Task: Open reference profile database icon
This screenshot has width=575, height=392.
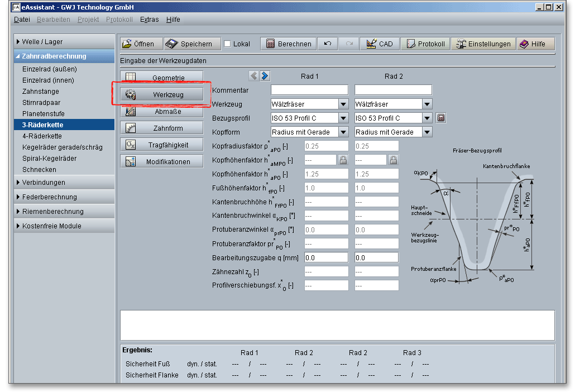Action: pos(441,118)
